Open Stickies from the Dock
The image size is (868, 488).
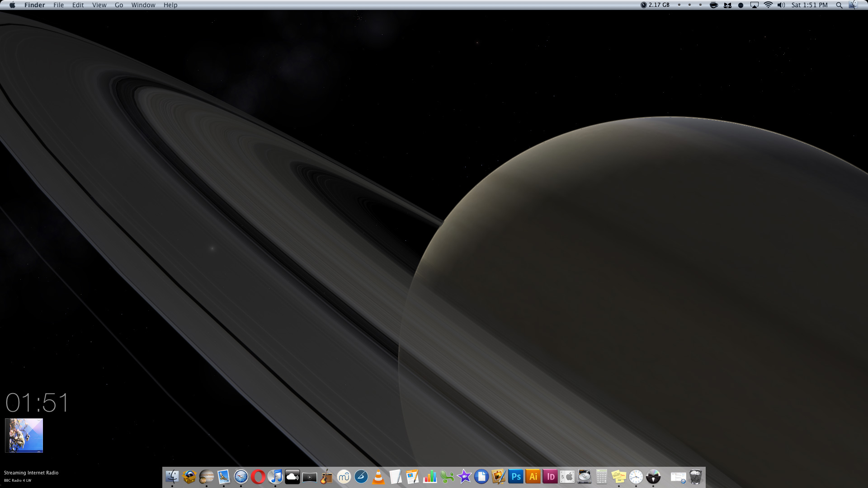pyautogui.click(x=619, y=477)
